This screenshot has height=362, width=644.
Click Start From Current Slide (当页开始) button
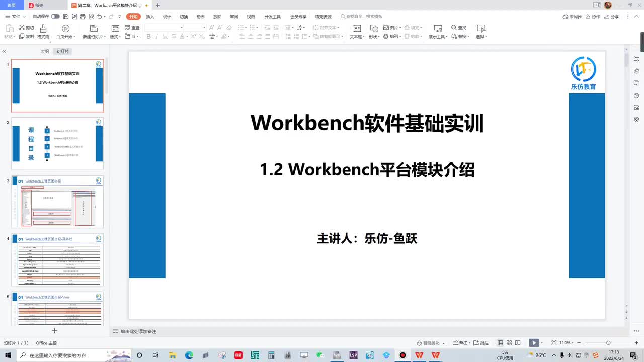point(65,32)
